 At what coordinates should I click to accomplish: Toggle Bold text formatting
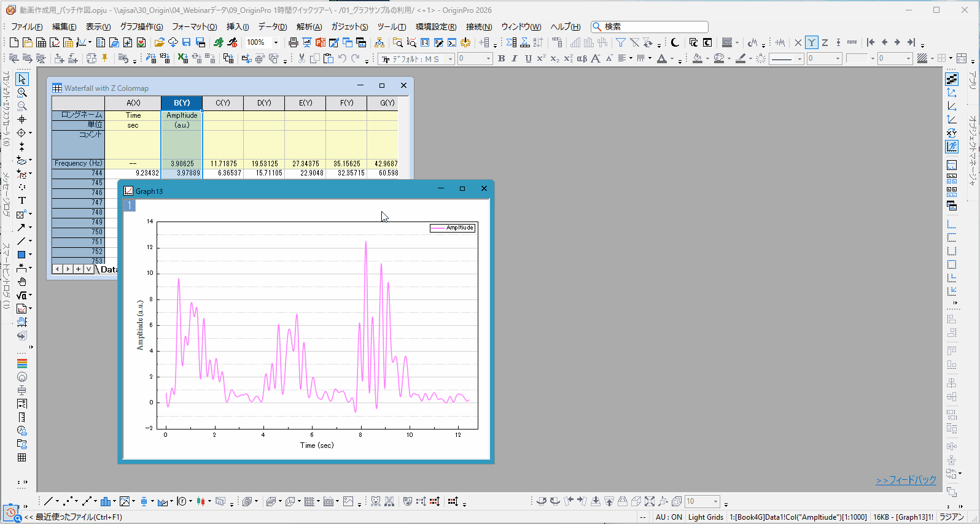pyautogui.click(x=502, y=58)
